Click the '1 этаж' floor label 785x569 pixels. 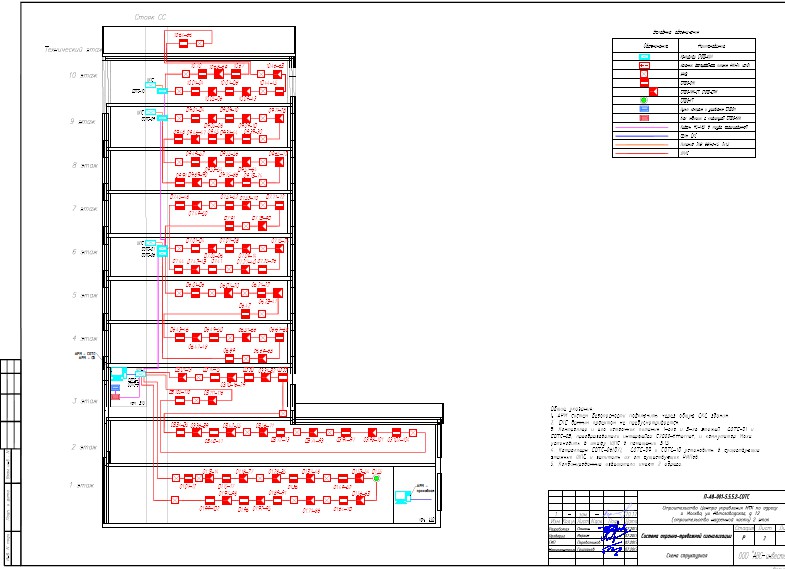(83, 485)
